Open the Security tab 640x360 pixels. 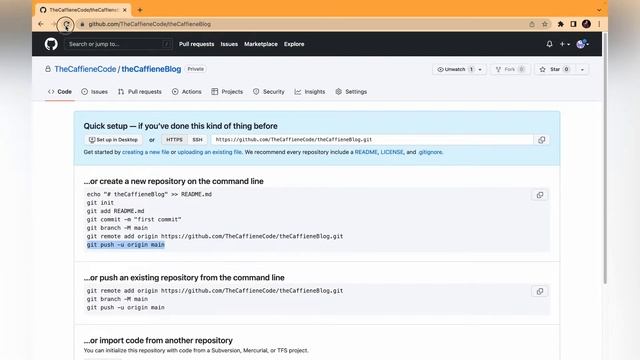269,92
